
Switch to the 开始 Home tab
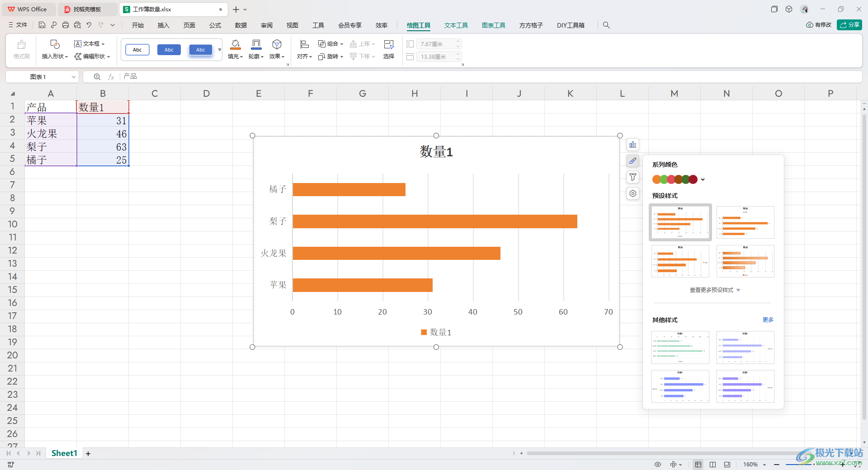[138, 25]
